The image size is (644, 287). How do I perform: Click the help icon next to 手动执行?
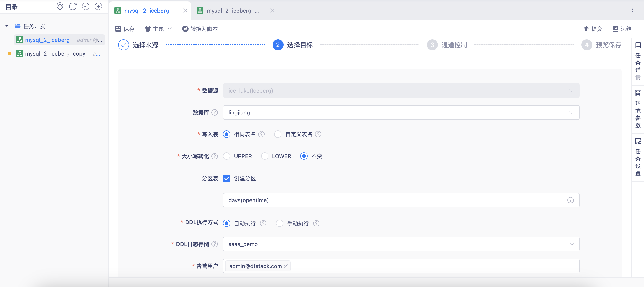(x=316, y=223)
